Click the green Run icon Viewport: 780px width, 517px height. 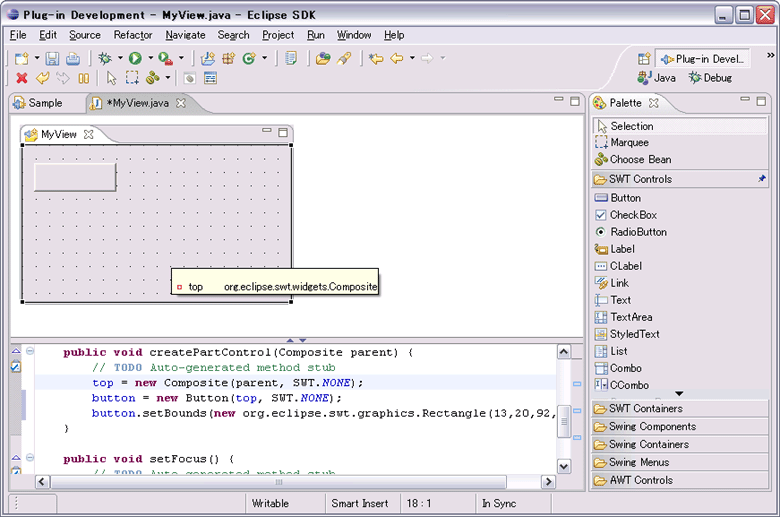point(135,58)
